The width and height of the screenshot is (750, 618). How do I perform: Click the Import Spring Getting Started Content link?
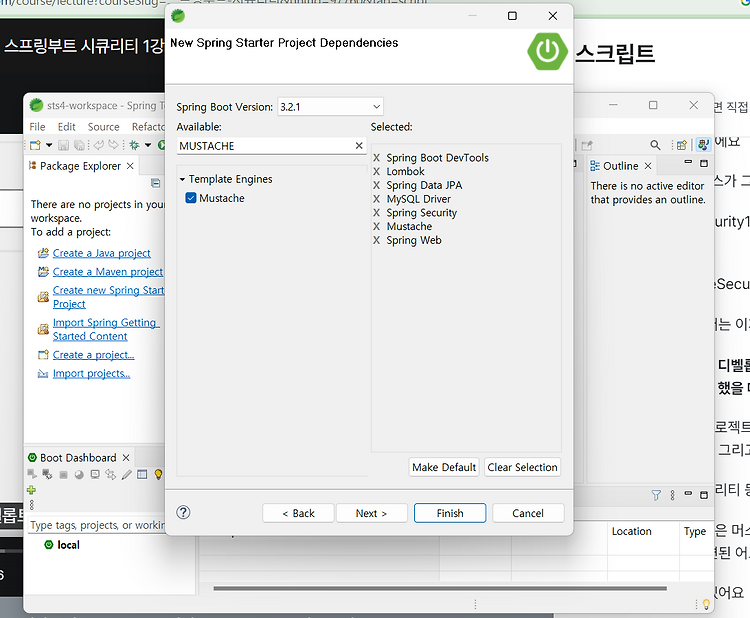click(x=106, y=330)
